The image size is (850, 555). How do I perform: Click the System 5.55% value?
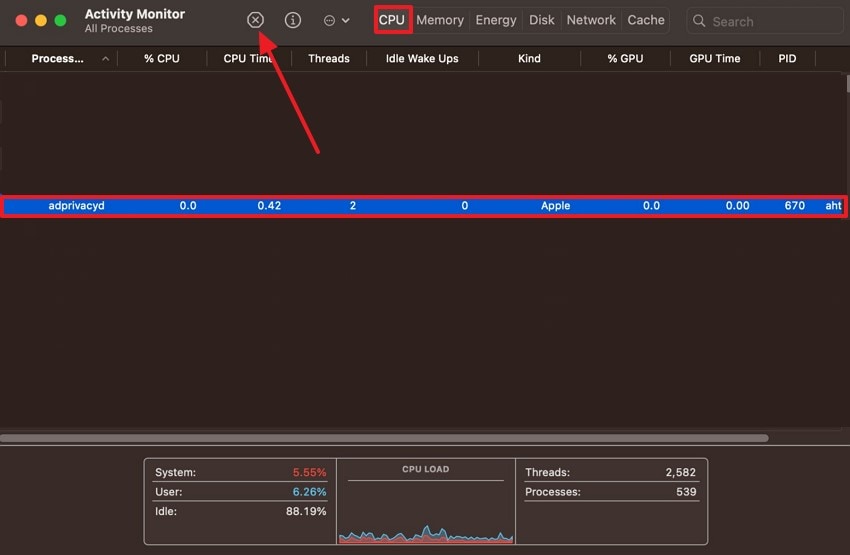coord(309,472)
